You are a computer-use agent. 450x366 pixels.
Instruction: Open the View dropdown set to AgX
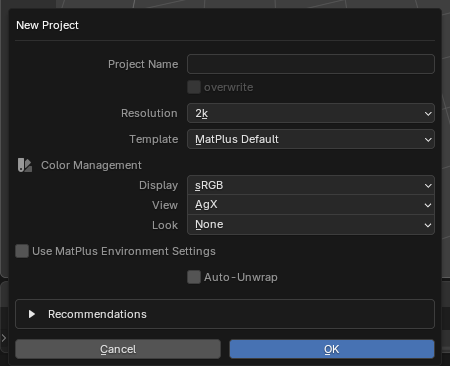[311, 205]
